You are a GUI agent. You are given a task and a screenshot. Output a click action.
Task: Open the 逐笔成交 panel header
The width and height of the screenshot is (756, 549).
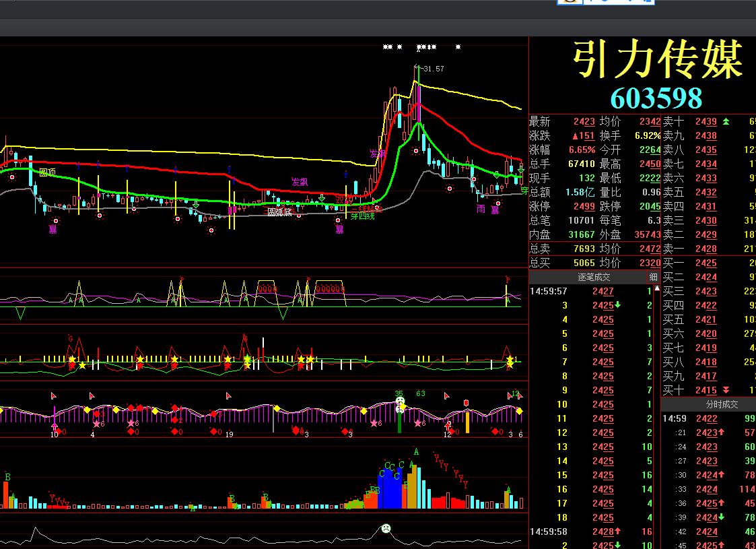594,277
